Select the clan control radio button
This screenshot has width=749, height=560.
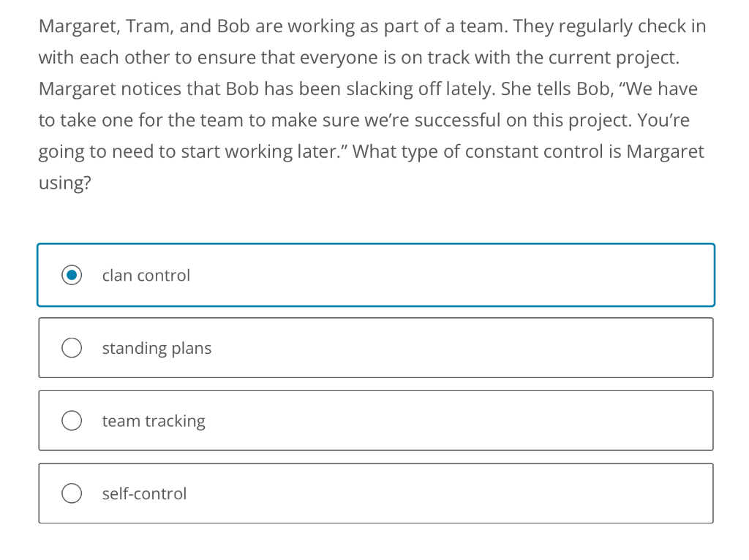[x=71, y=276]
